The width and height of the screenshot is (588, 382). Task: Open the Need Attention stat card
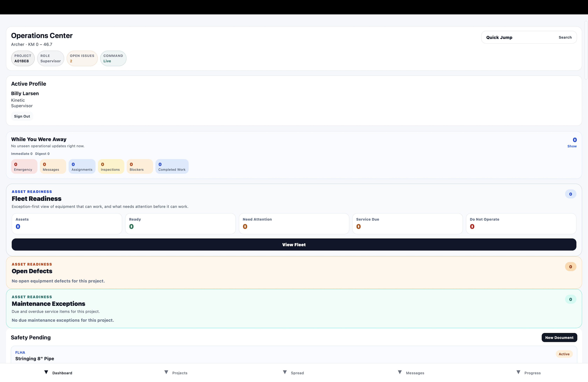click(x=294, y=224)
